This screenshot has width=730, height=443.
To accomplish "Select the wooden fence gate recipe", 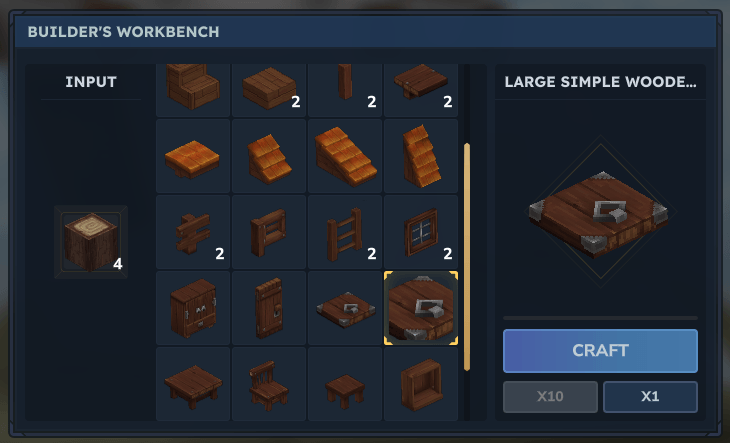I will (269, 232).
